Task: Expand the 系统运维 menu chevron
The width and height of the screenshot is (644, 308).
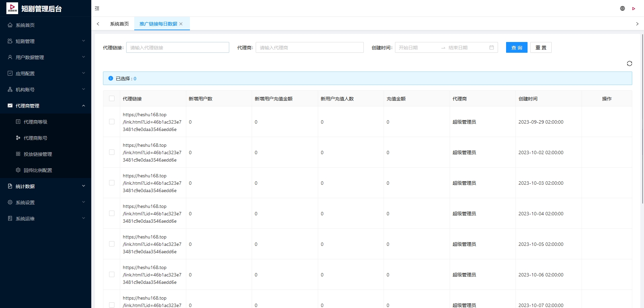Action: (x=84, y=218)
